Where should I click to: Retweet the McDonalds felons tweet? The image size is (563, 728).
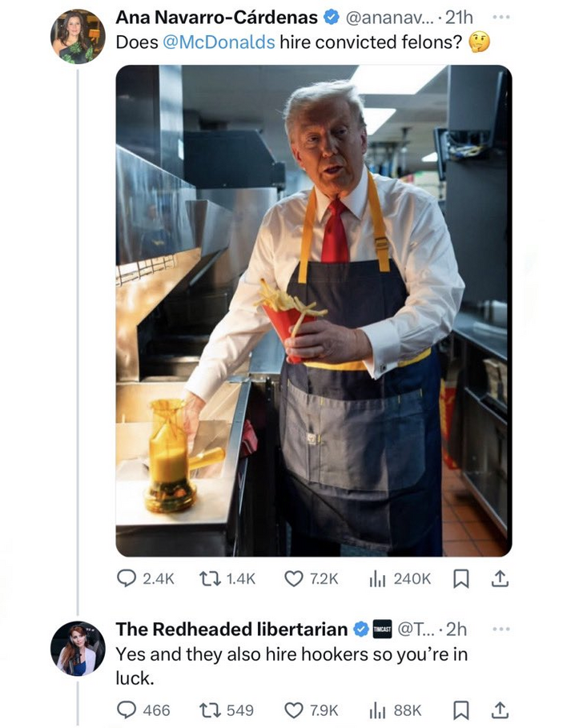click(227, 579)
